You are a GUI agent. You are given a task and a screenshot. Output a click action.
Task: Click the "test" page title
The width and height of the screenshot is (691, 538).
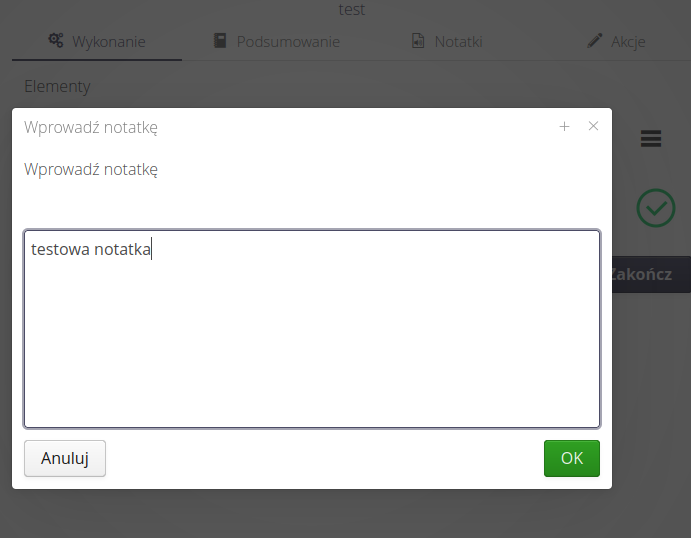point(351,9)
